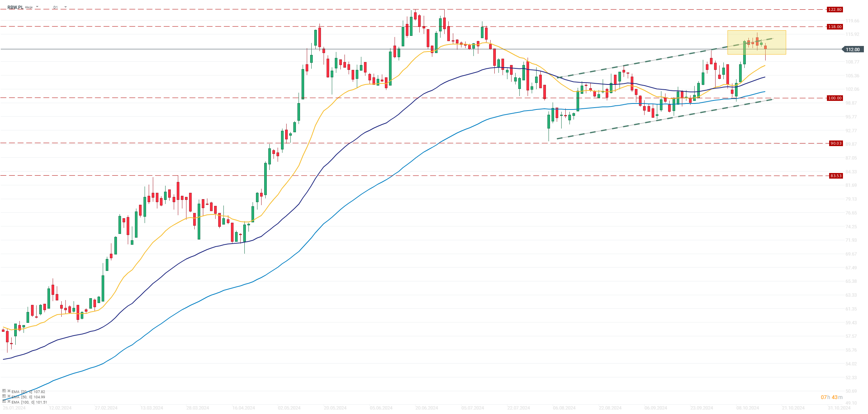This screenshot has width=868, height=414.
Task: Open EMA 50 indicator settings icon
Action: pyautogui.click(x=4, y=396)
